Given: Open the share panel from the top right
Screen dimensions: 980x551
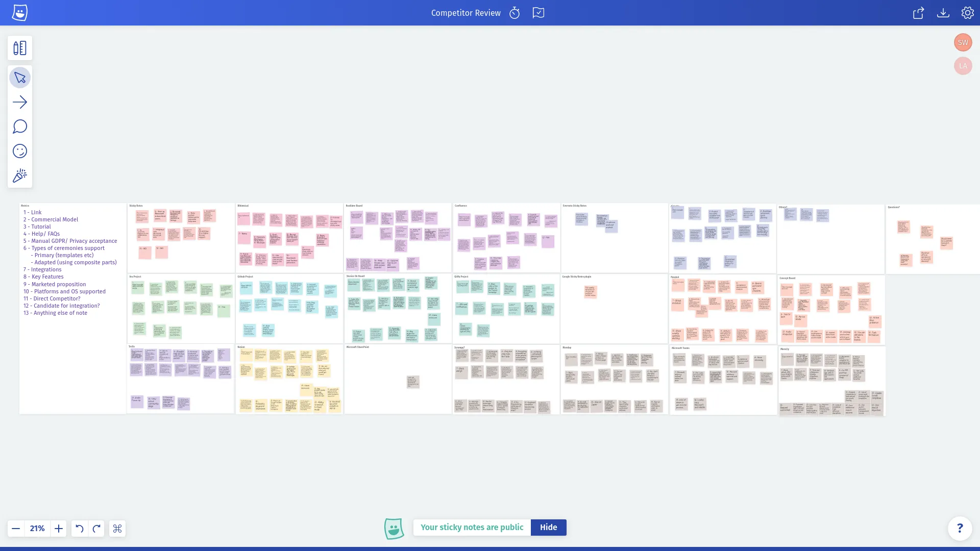Looking at the screenshot, I should point(918,13).
